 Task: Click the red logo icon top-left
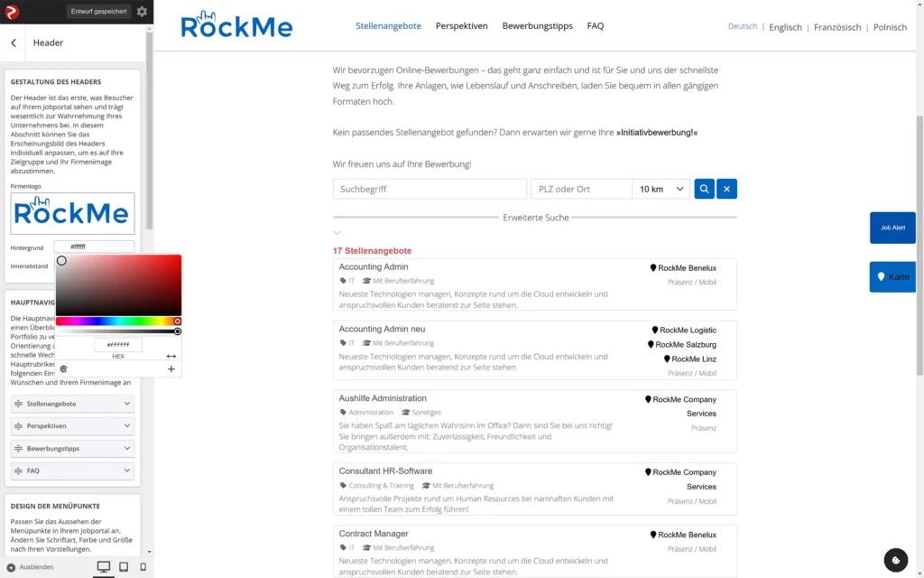[x=10, y=13]
